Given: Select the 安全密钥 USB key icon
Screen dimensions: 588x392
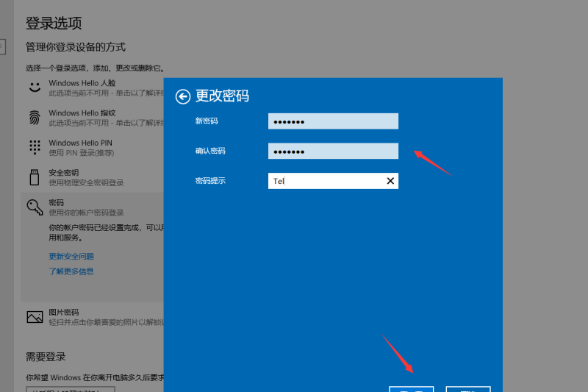Looking at the screenshot, I should coord(35,177).
